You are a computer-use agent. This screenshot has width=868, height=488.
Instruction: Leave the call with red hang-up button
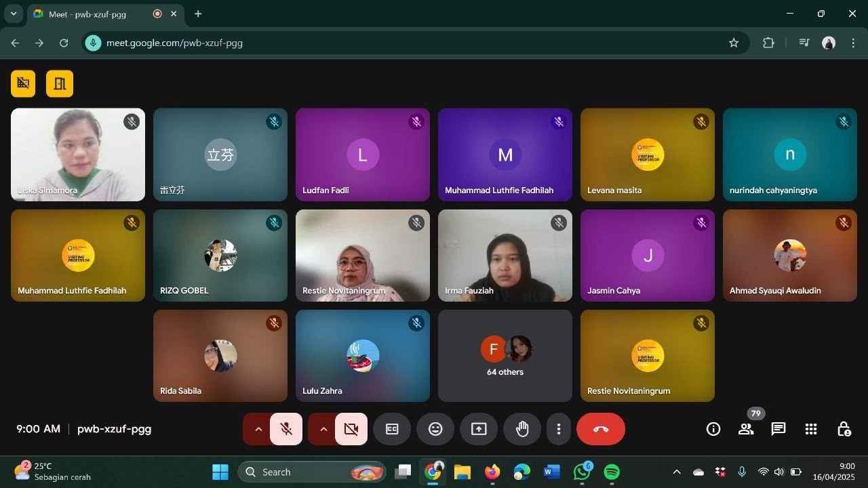[601, 429]
